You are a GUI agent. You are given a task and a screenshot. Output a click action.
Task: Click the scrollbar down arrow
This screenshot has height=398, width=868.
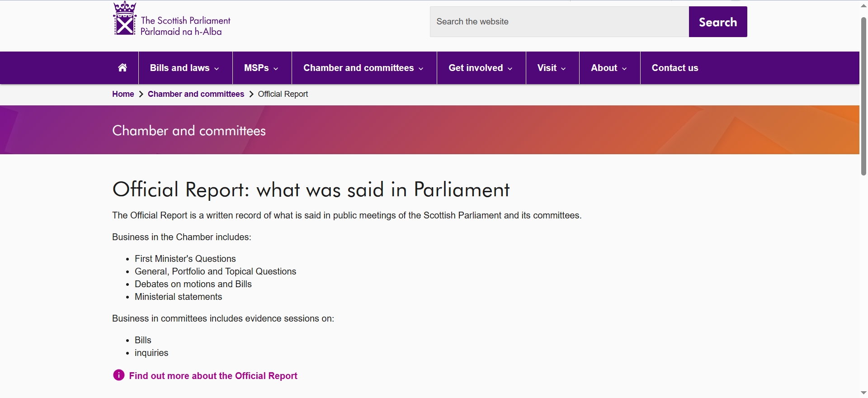[x=863, y=393]
